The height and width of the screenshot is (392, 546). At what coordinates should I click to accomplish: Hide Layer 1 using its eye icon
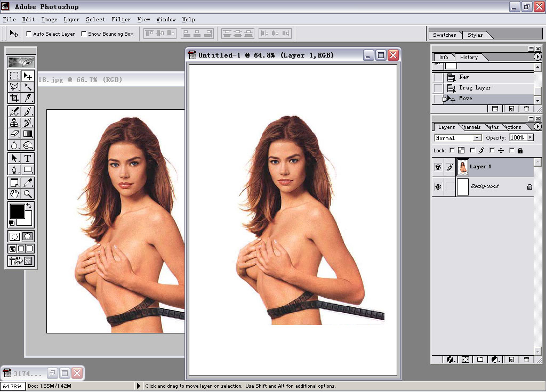(x=438, y=167)
